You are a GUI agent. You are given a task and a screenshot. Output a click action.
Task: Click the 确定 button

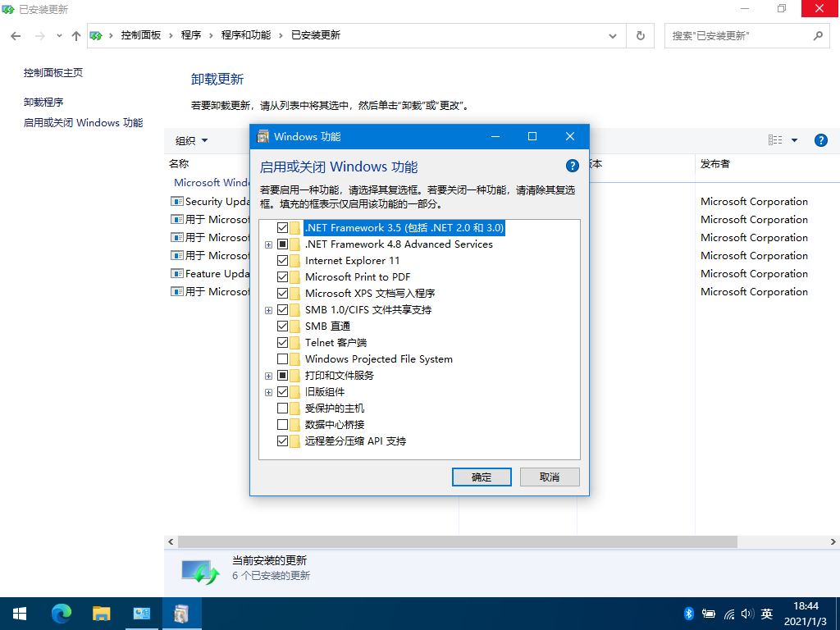coord(482,477)
